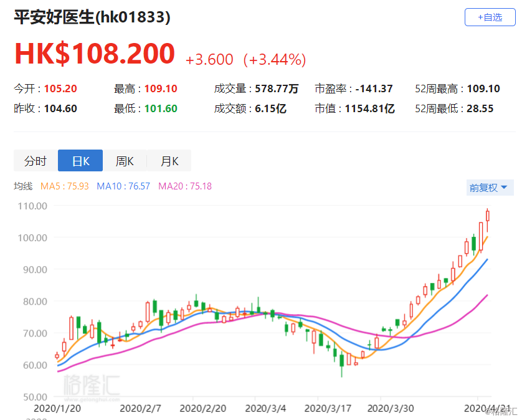Click the 昨收 value 104.60

click(x=60, y=108)
